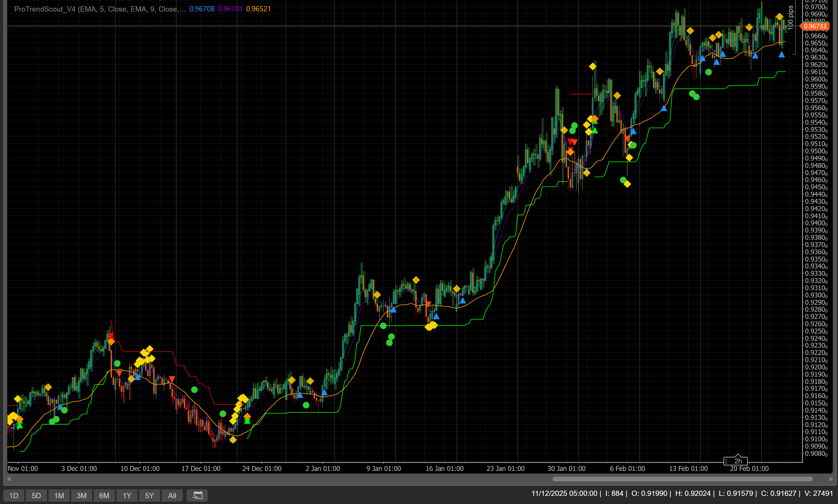Click the lowest yellow diamond near 24 Dec

[x=233, y=440]
